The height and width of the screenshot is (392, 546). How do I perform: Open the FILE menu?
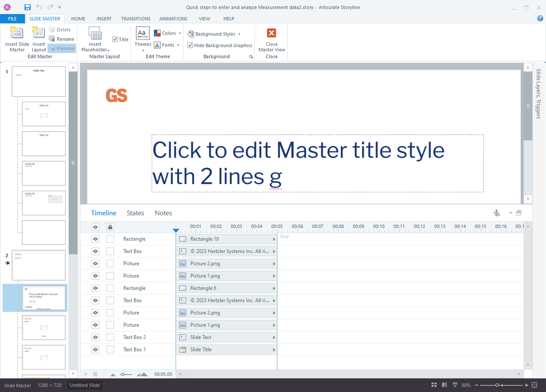pos(12,19)
